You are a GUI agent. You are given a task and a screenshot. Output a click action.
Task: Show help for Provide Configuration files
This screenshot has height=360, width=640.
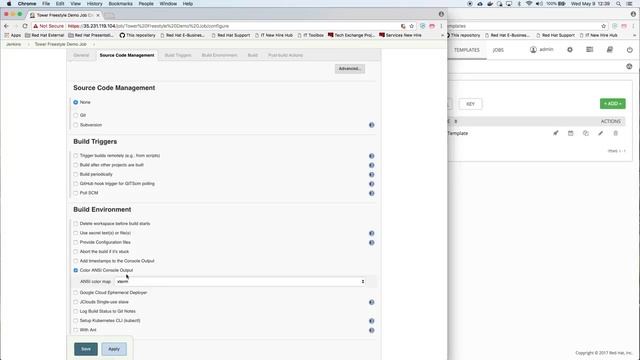(371, 242)
